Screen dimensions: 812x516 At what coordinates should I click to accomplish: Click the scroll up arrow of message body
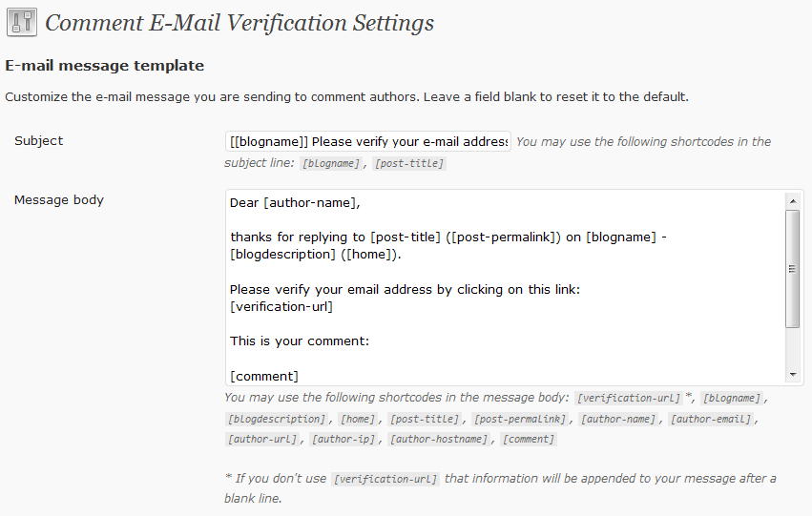pyautogui.click(x=793, y=201)
